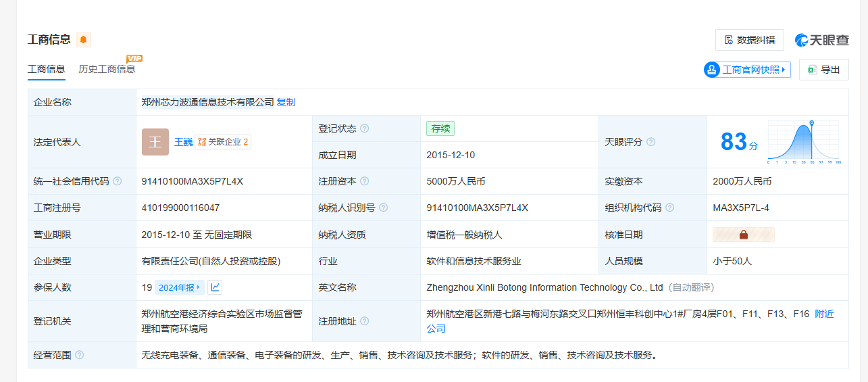Click help icon beside 注册地址

click(x=365, y=321)
